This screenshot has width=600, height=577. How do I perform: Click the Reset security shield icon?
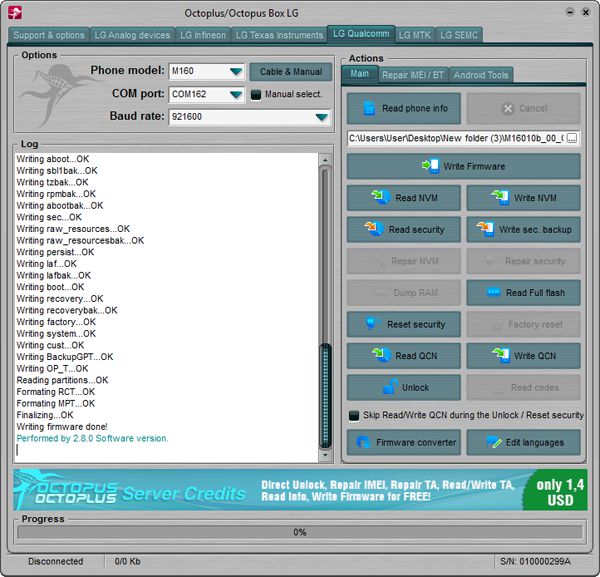click(x=370, y=324)
